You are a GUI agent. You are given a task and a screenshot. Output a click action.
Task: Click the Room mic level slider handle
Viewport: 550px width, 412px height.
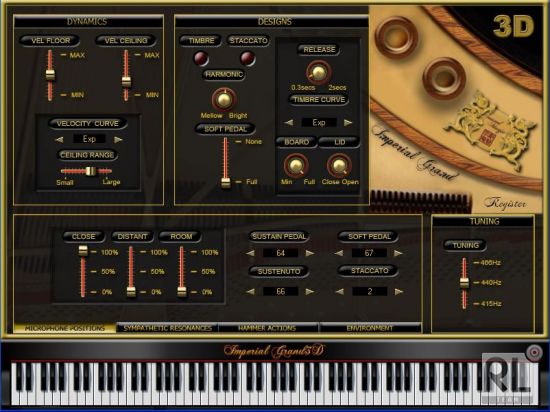182,291
